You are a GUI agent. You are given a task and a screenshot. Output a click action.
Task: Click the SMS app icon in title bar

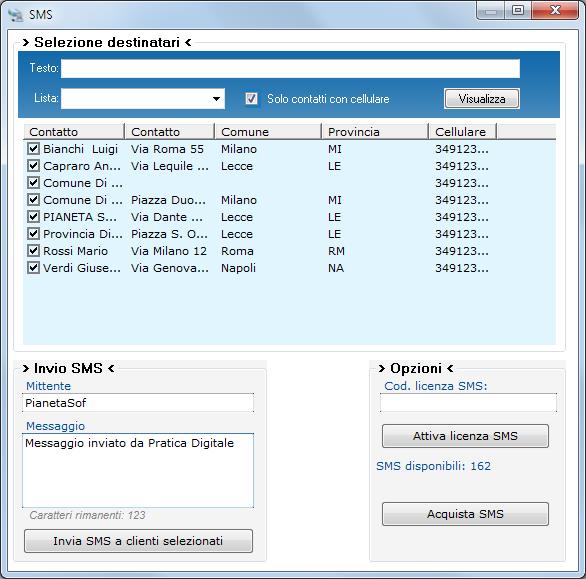[16, 15]
